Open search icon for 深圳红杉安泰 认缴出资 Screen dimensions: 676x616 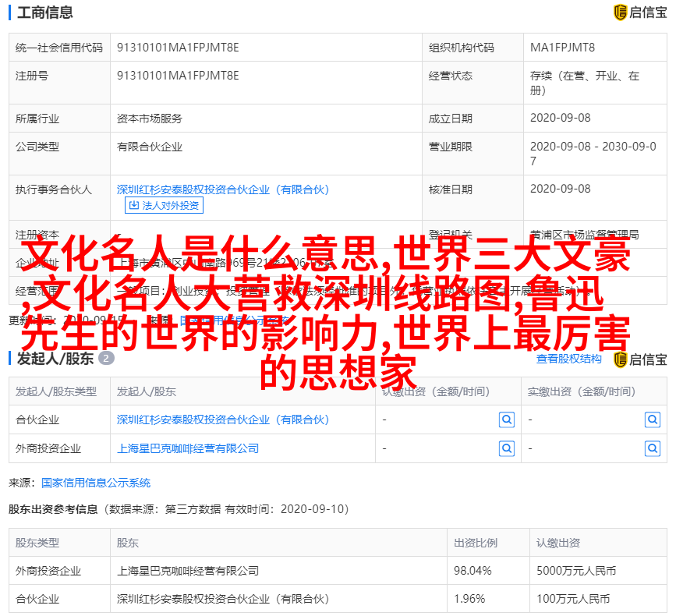(x=507, y=420)
